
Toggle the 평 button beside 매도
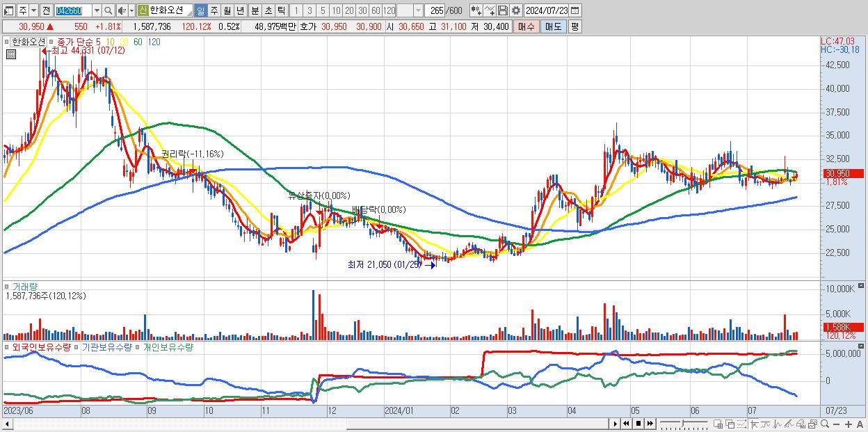(574, 26)
